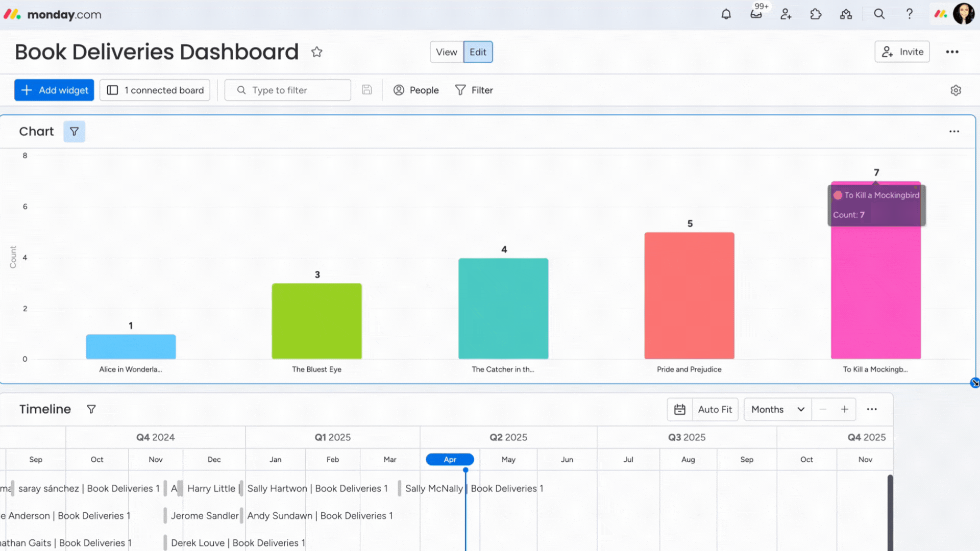Click the Timeline vertical scrollbar
The width and height of the screenshot is (980, 551).
point(890,512)
